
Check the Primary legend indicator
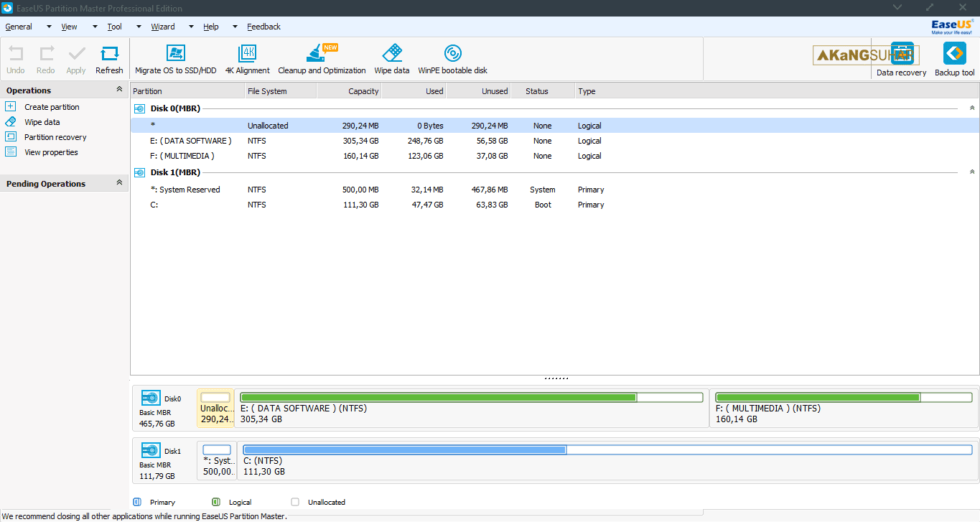pos(138,502)
